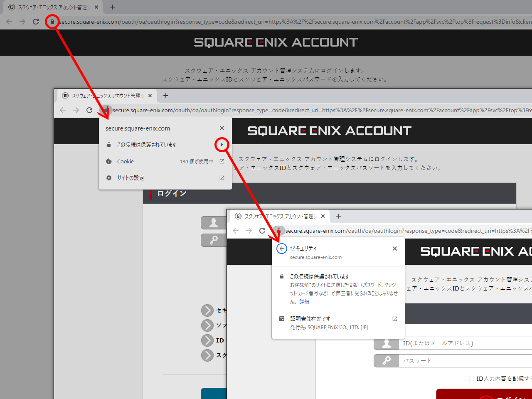Open the 詳細 link in the security popup

pos(304,302)
